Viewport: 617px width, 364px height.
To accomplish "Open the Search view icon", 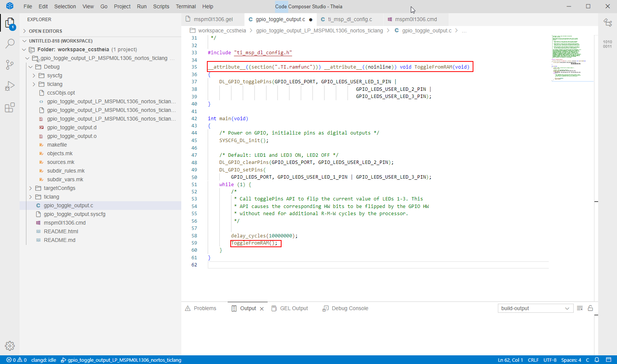I will 10,44.
